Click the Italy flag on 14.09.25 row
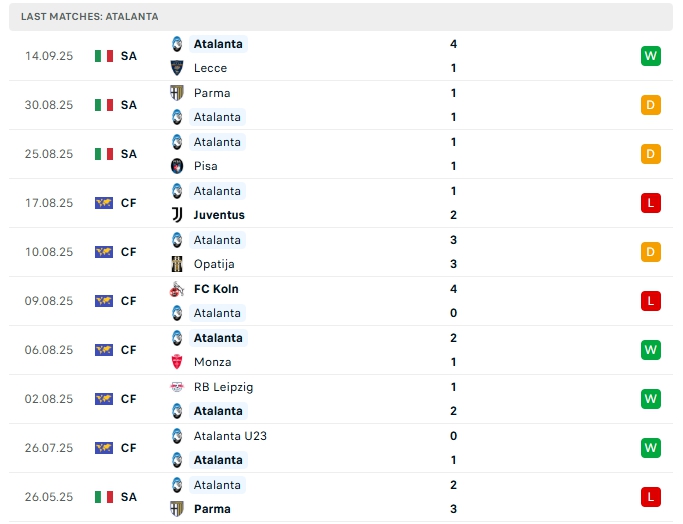 [104, 56]
